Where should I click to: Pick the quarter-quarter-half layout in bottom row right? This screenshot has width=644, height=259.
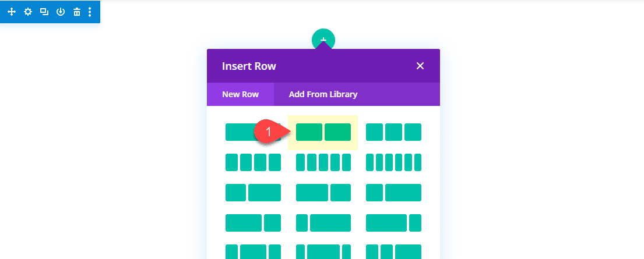(393, 251)
